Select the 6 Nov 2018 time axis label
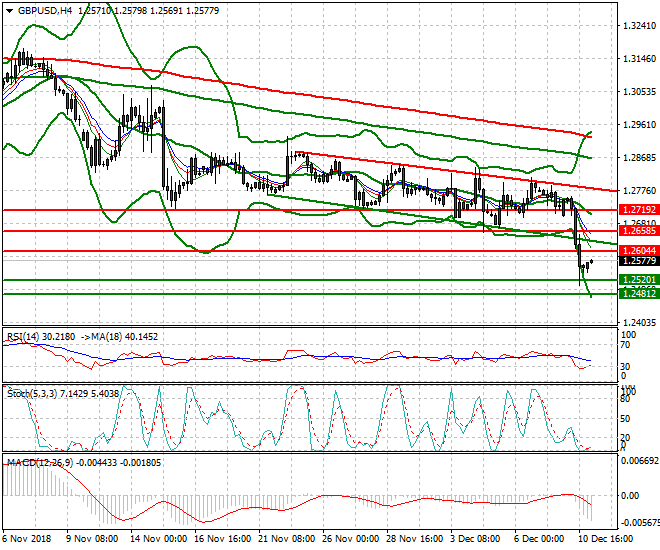The height and width of the screenshot is (550, 660). pos(27,539)
